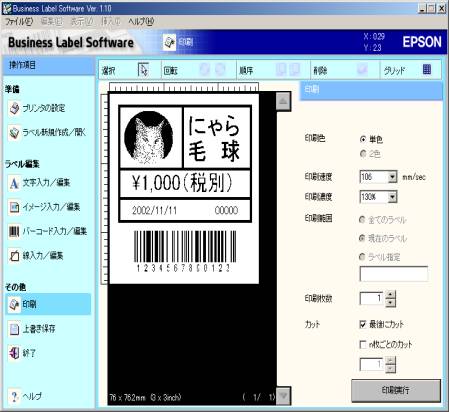This screenshot has width=449, height=412.
Task: Click the print copies number field
Action: [372, 298]
